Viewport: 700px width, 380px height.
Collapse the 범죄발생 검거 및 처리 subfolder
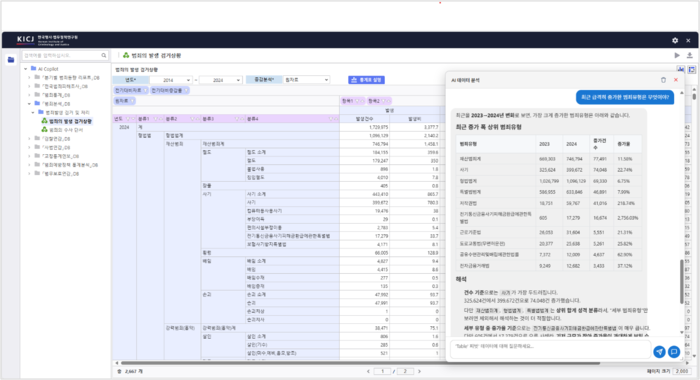pyautogui.click(x=33, y=113)
